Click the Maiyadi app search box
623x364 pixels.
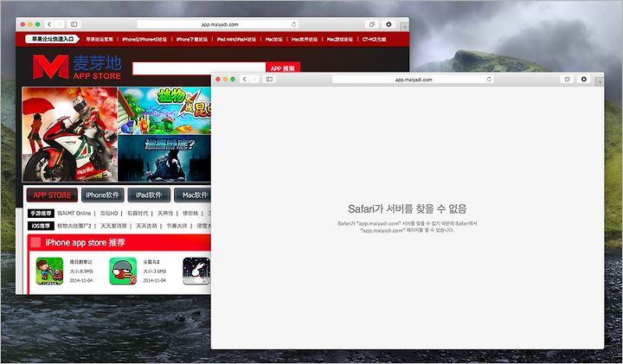(x=199, y=68)
